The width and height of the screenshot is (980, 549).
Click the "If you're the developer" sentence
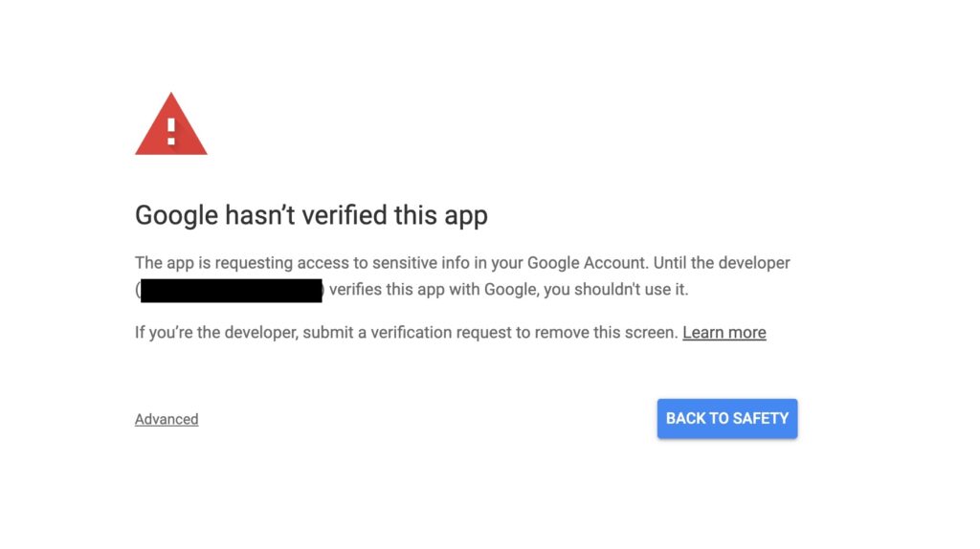(x=406, y=332)
